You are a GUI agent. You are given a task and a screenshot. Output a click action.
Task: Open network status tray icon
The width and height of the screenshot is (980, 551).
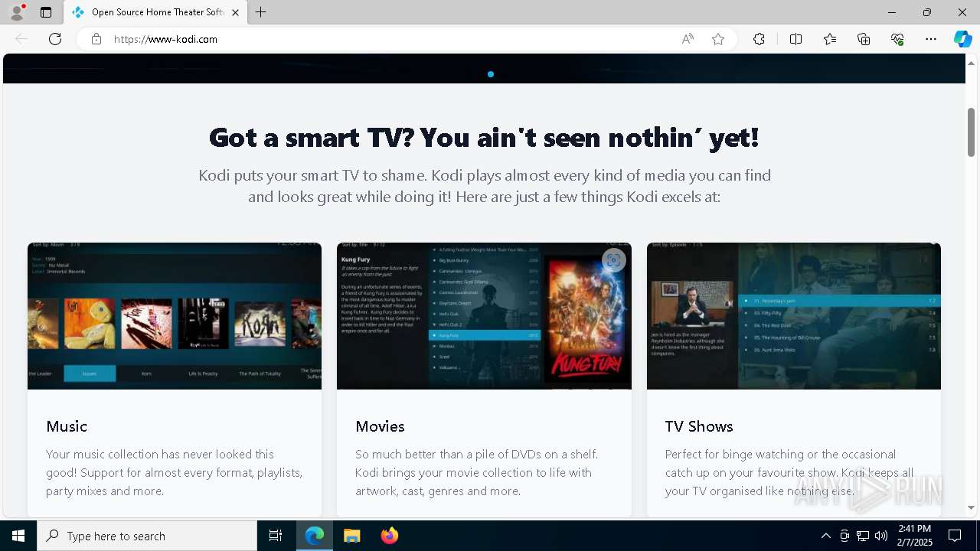(863, 536)
